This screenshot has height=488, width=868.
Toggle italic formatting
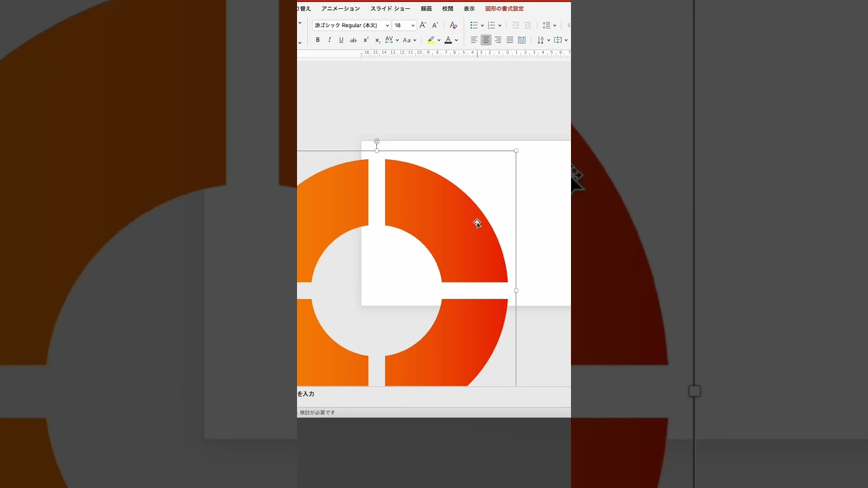coord(330,40)
